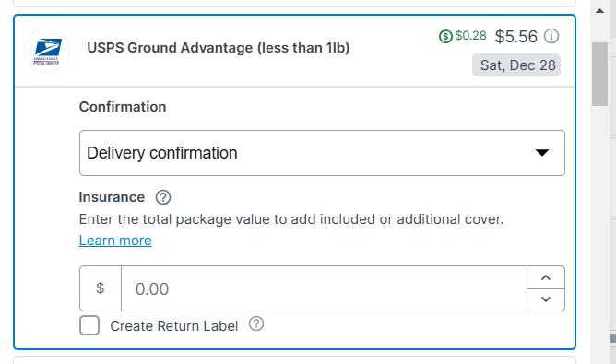Open the price info icon beside $5.56
The image size is (616, 364).
point(551,36)
